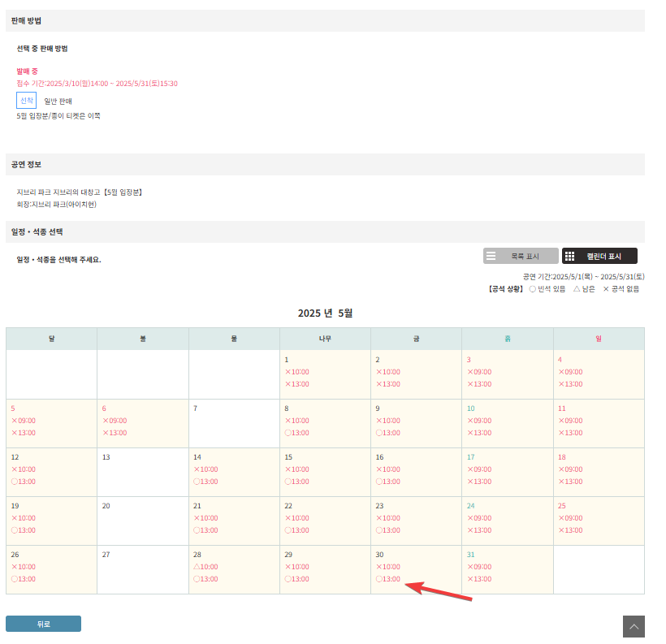Click the sold-out 13:00 slot on May 31
The width and height of the screenshot is (666, 644).
pos(479,578)
